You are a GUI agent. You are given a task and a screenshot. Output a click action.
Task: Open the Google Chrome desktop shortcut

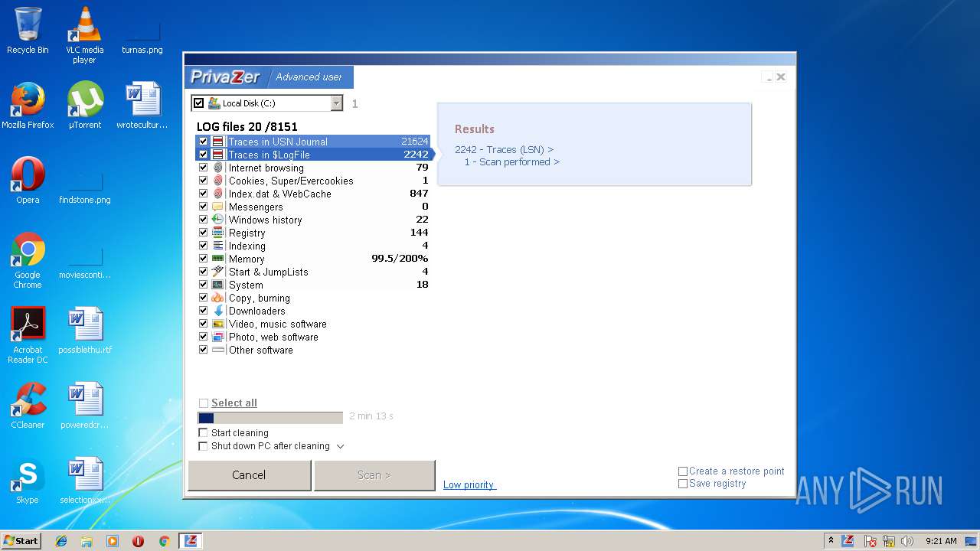(28, 261)
